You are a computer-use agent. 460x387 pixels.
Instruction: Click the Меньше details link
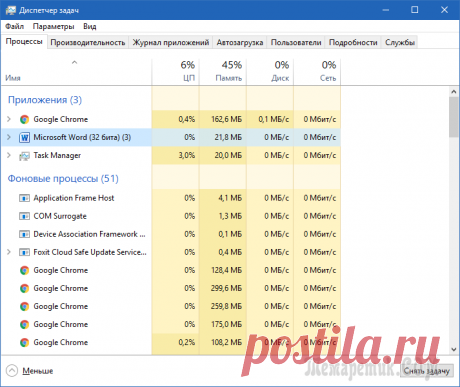pos(38,371)
